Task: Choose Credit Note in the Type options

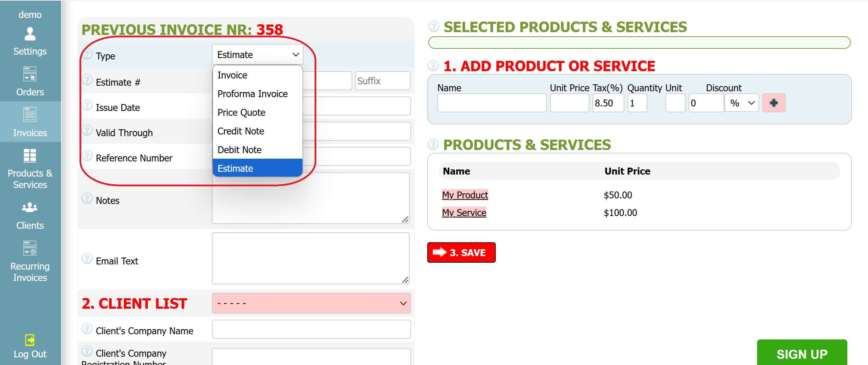Action: [x=241, y=131]
